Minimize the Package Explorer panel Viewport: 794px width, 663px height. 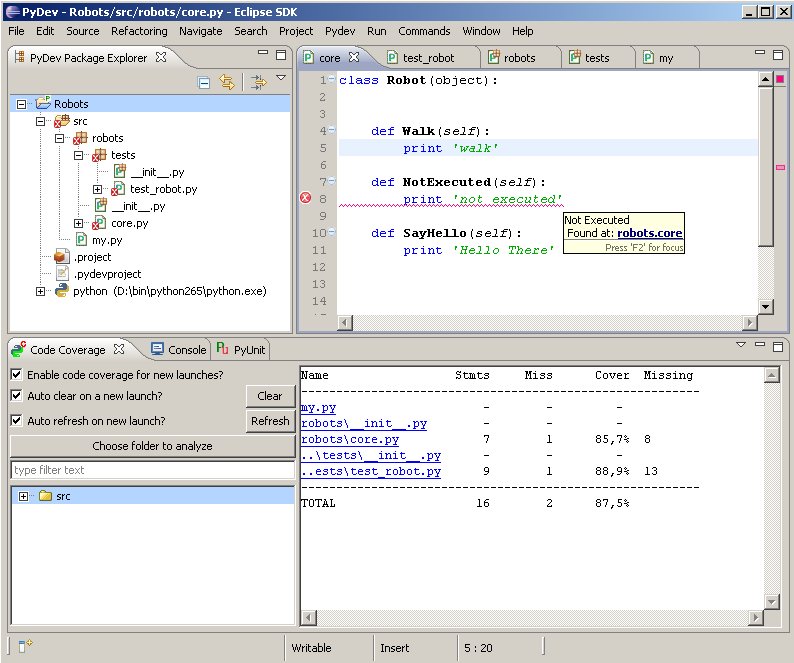[263, 53]
